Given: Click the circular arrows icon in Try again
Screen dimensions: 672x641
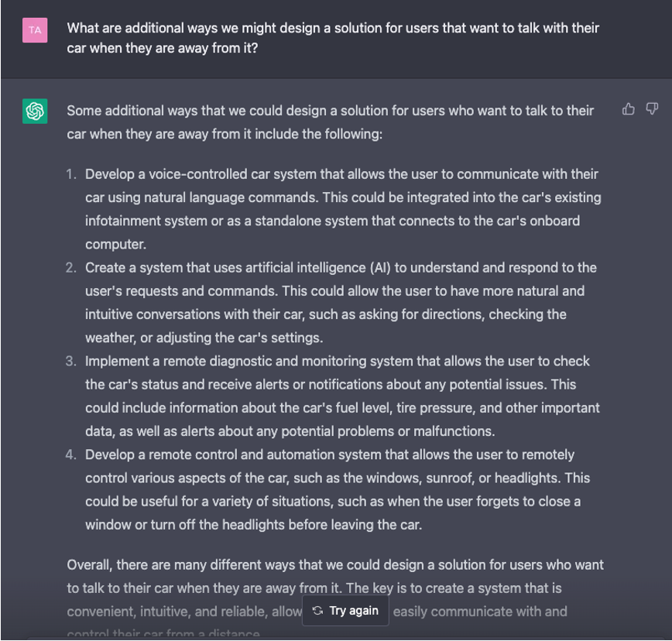Looking at the screenshot, I should coord(317,611).
